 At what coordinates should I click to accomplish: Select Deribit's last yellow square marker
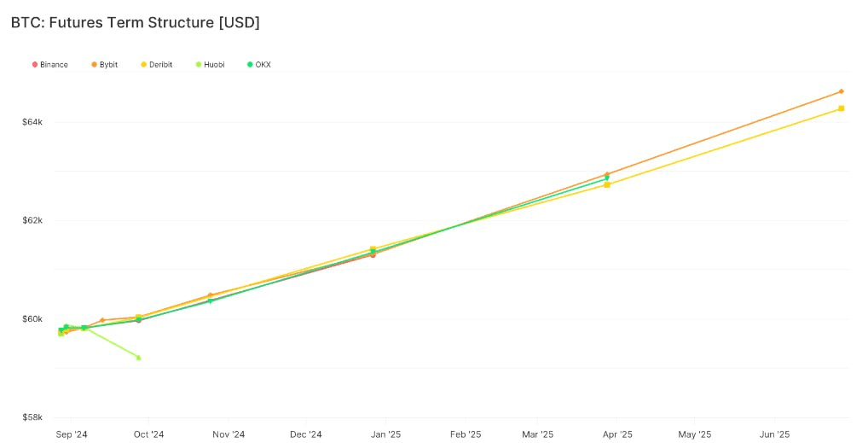[842, 108]
